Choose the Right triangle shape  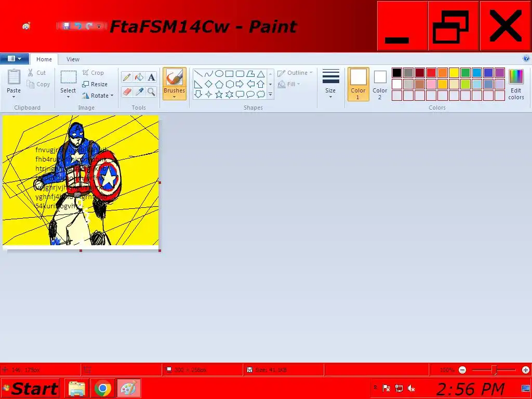coord(198,84)
